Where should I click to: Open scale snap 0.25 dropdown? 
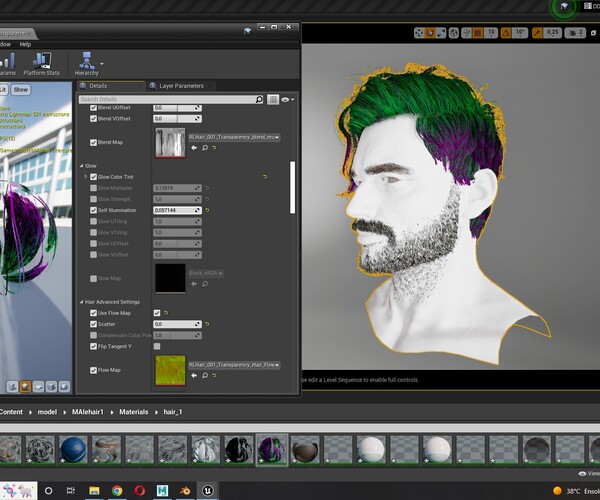point(552,33)
